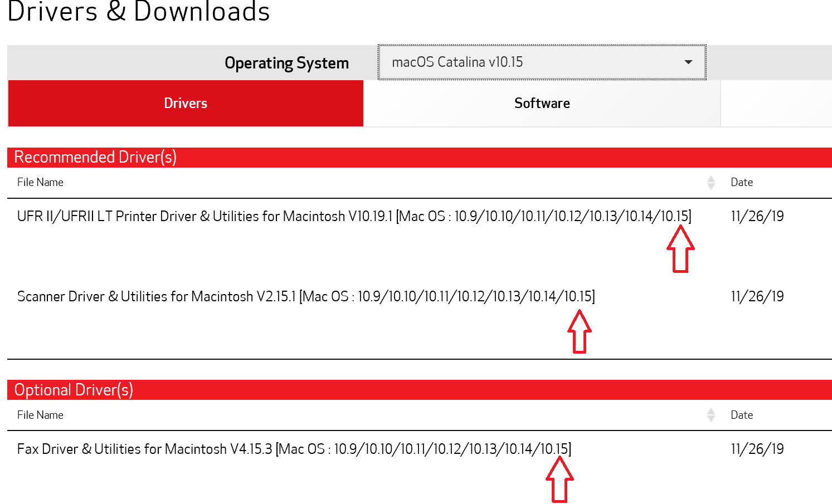832x504 pixels.
Task: Click the 11/26/19 date in UFR II row
Action: (757, 216)
